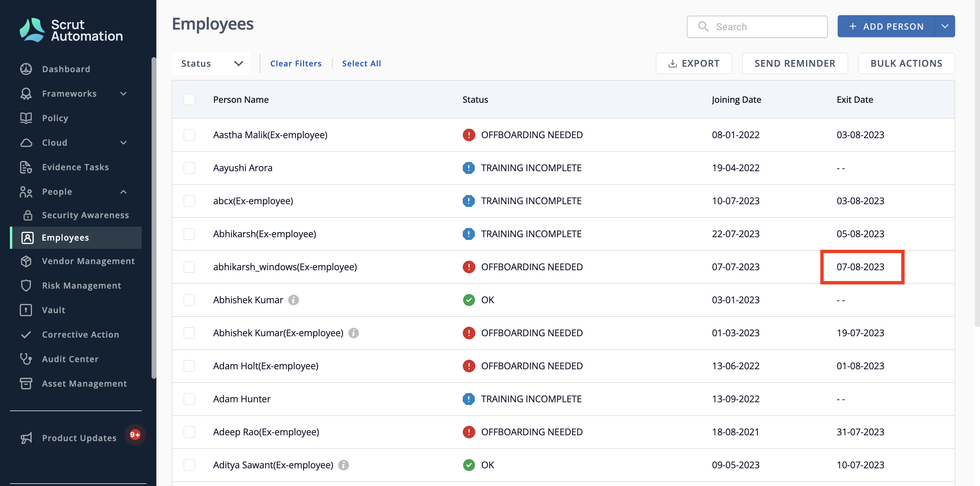Click the Vendor Management box icon
980x486 pixels.
tap(26, 261)
